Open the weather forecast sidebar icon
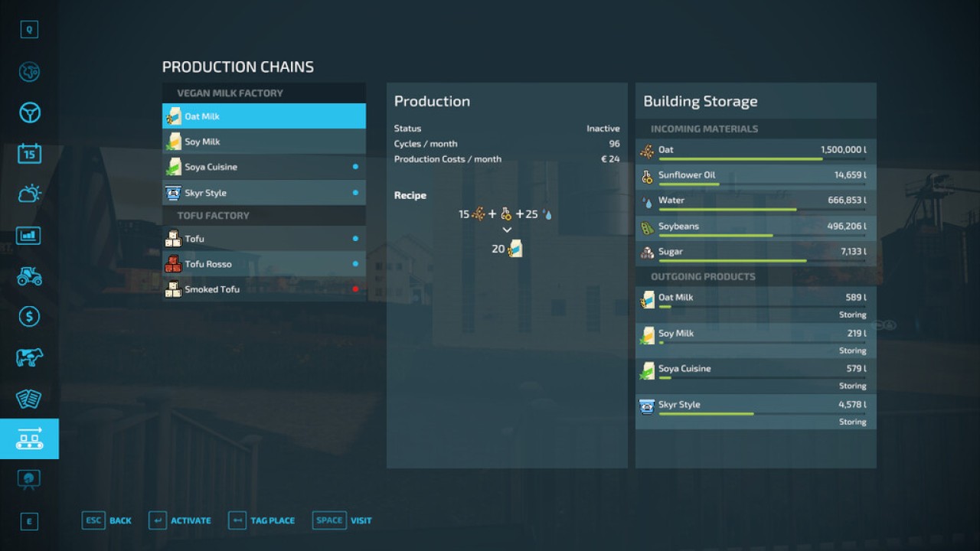 (x=29, y=194)
